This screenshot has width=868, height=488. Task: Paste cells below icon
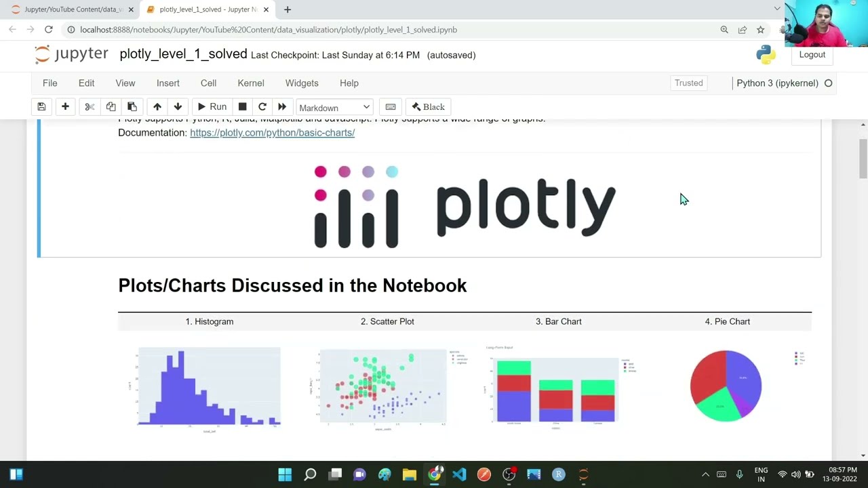point(132,107)
